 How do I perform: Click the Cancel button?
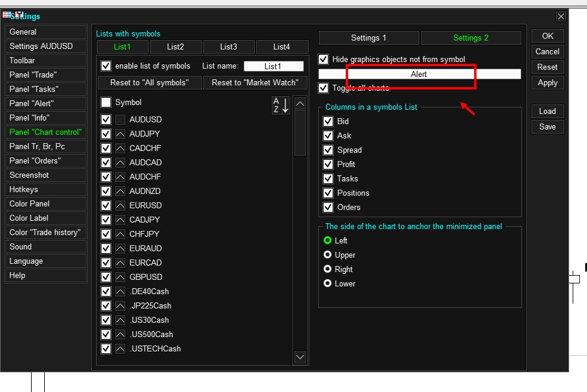click(x=548, y=52)
